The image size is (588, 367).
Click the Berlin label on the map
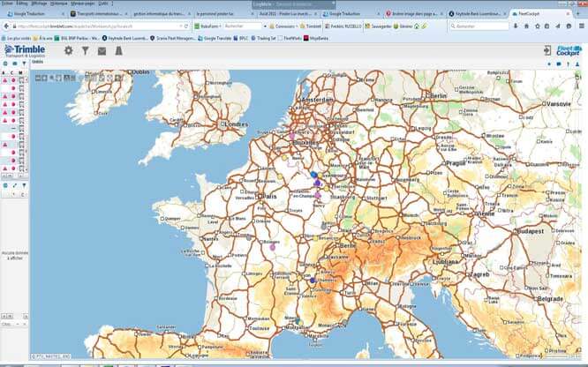tap(439, 95)
